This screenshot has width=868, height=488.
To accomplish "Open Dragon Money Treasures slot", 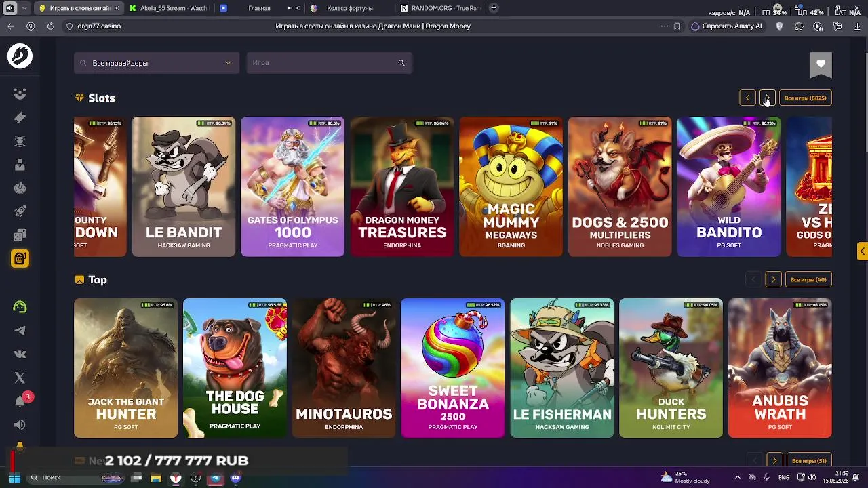I will [x=402, y=187].
